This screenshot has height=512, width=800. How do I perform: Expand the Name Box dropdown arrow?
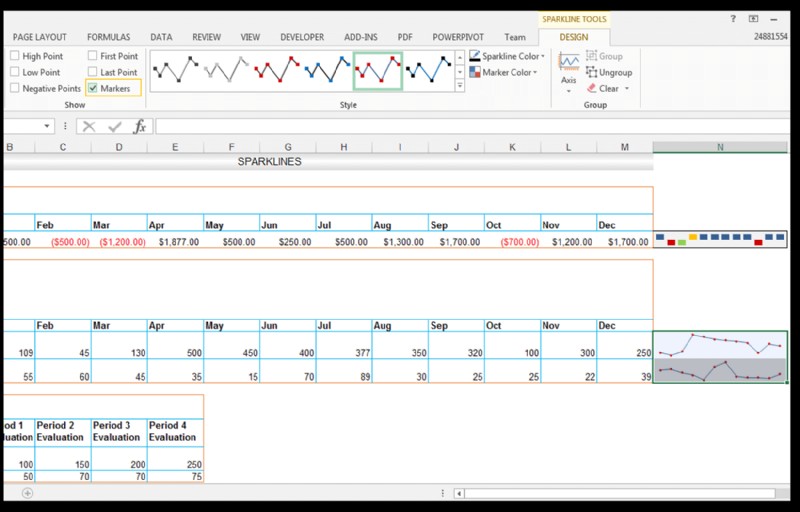pyautogui.click(x=47, y=126)
